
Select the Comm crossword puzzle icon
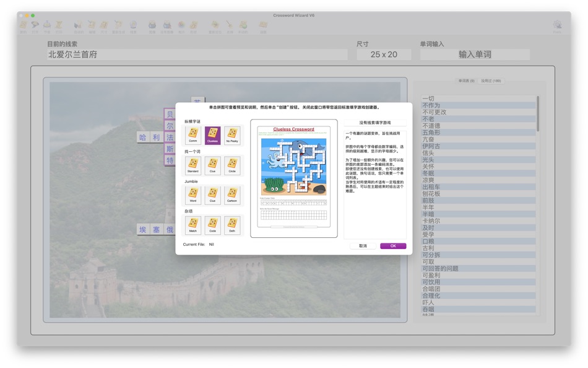(192, 135)
